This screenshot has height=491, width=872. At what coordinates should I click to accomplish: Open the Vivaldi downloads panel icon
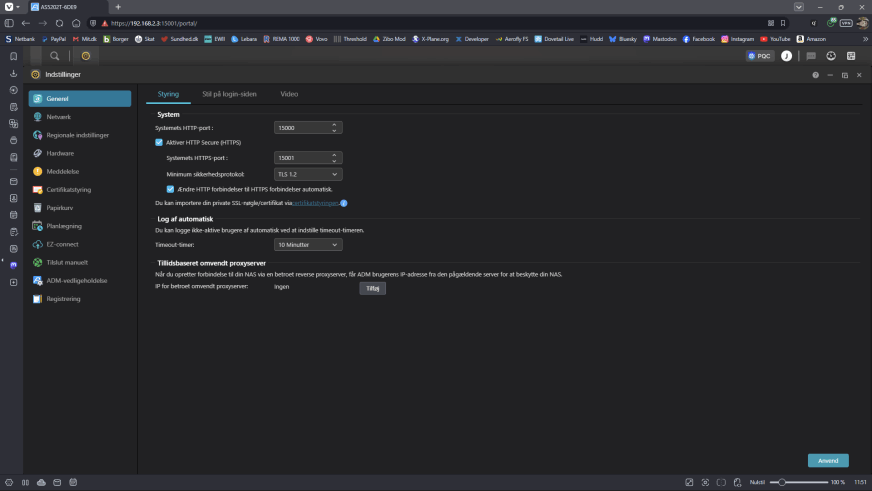13,73
